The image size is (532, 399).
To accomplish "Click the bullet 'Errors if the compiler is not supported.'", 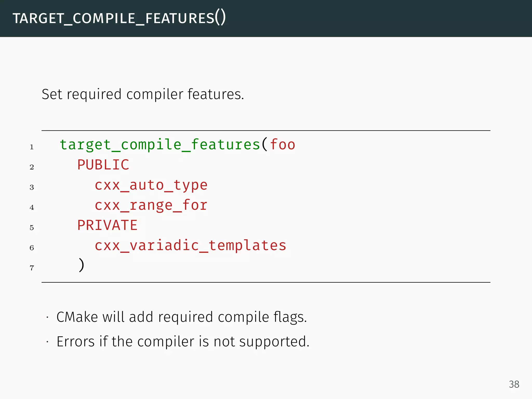I will coord(183,341).
